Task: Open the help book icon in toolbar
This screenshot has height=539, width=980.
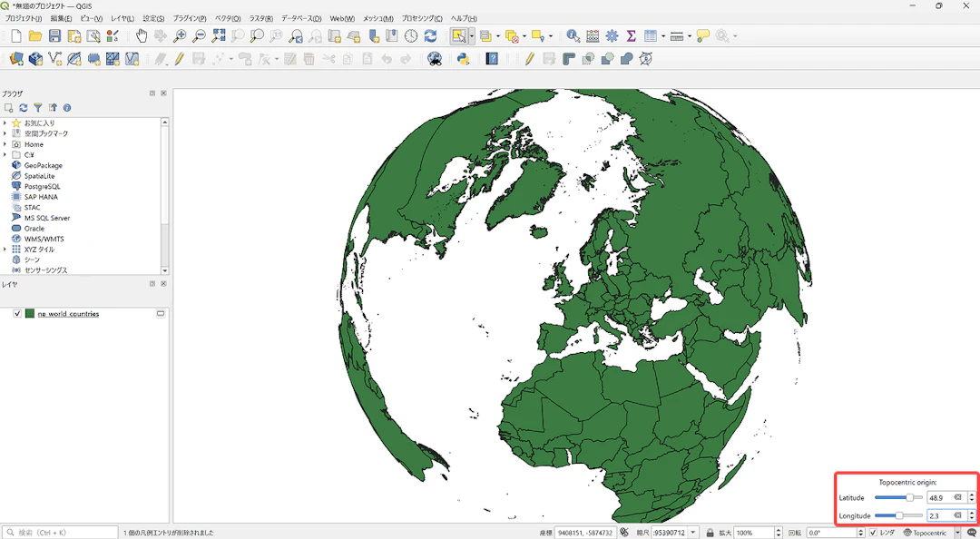Action: point(492,59)
